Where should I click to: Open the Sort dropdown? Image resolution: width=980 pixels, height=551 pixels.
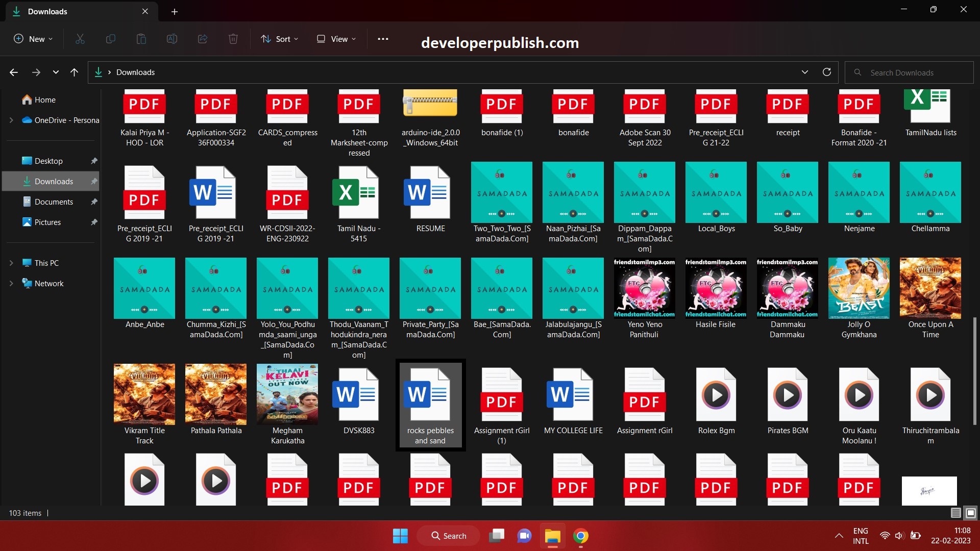click(279, 38)
